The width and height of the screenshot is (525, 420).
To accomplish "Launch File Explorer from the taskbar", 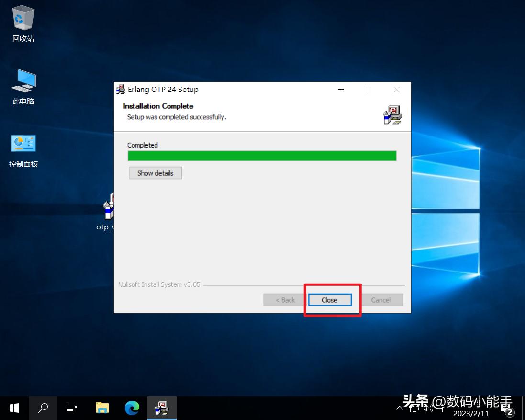I will coord(102,408).
